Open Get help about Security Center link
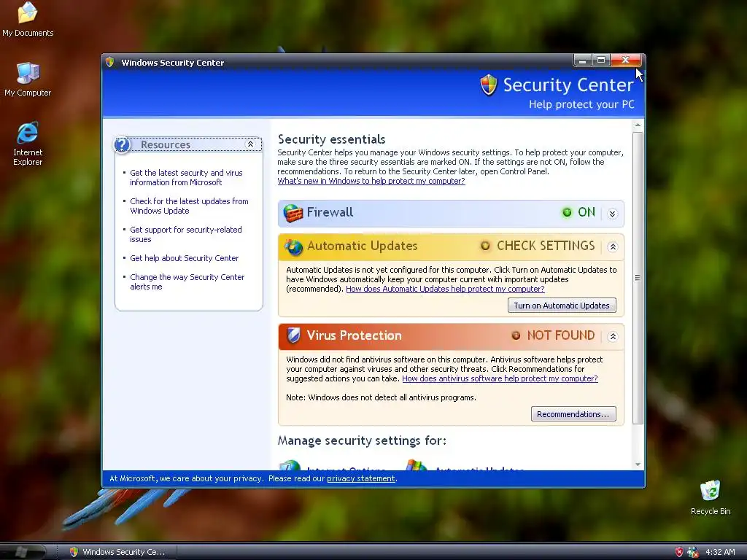The height and width of the screenshot is (560, 747). coord(185,258)
